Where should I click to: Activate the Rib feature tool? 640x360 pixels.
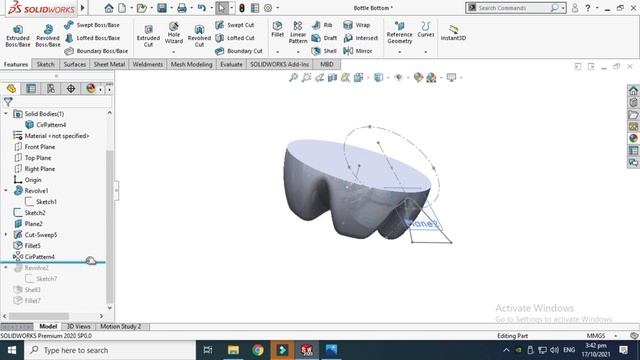coord(322,25)
